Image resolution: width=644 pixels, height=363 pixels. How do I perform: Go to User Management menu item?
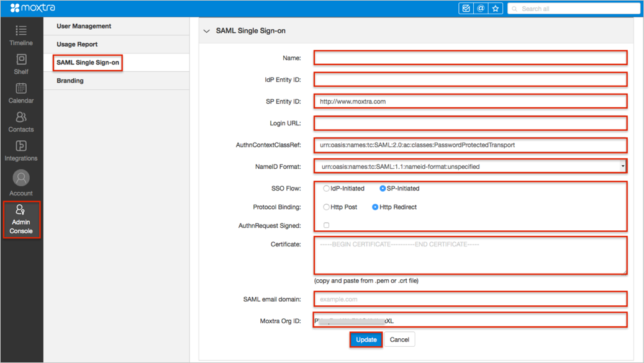84,26
